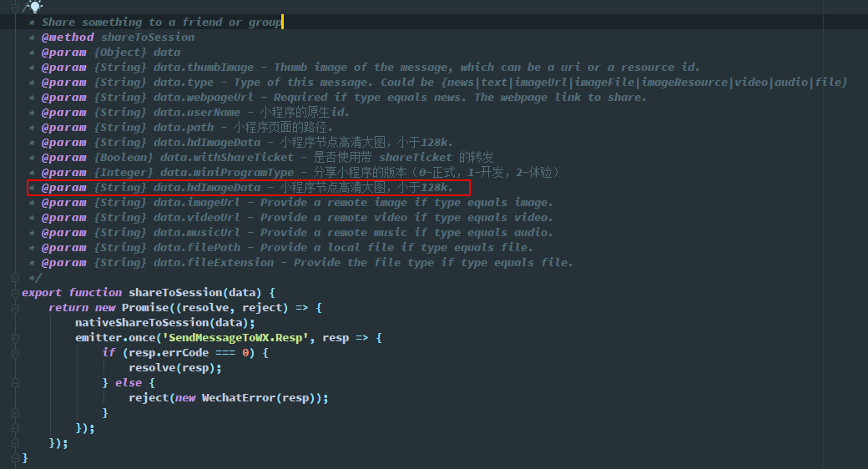The image size is (868, 469).
Task: Click 'data.webpageUrl' in the comment
Action: 203,97
